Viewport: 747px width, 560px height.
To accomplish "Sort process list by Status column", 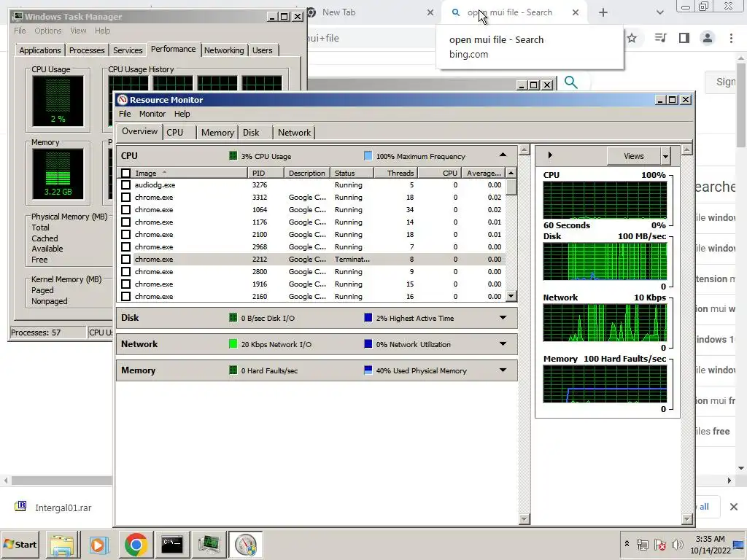I will (x=352, y=173).
